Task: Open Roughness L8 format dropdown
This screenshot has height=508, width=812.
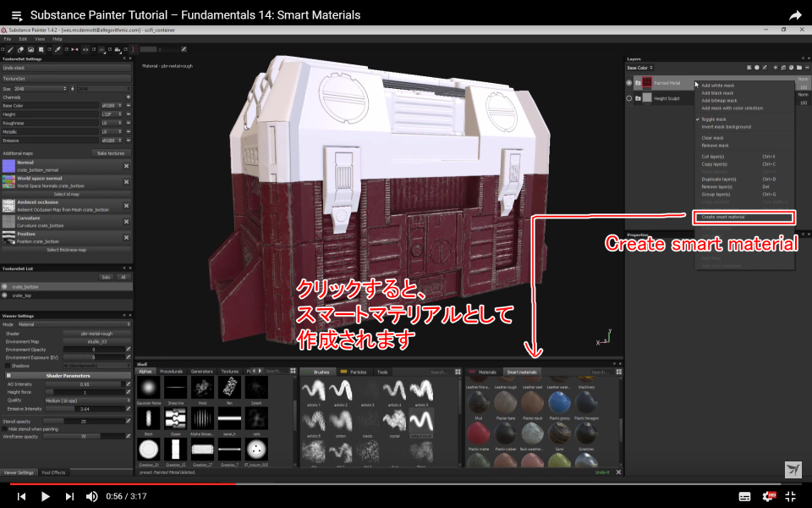Action: tap(112, 123)
